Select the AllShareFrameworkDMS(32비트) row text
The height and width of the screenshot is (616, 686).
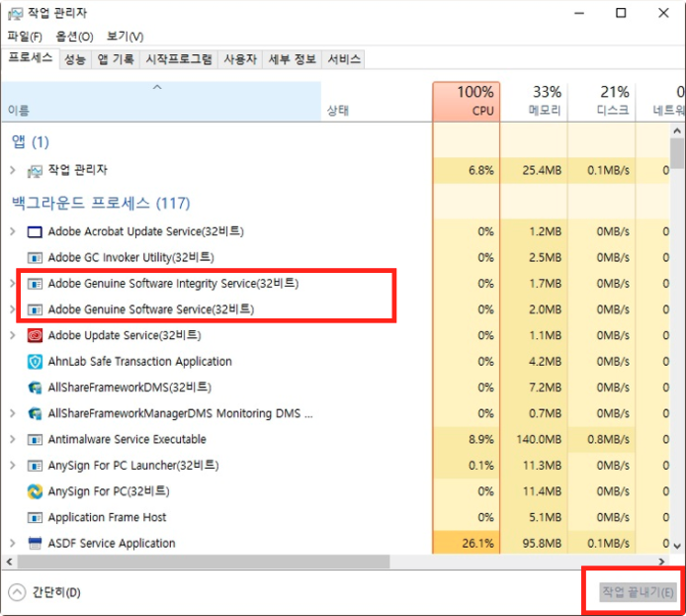(x=129, y=388)
